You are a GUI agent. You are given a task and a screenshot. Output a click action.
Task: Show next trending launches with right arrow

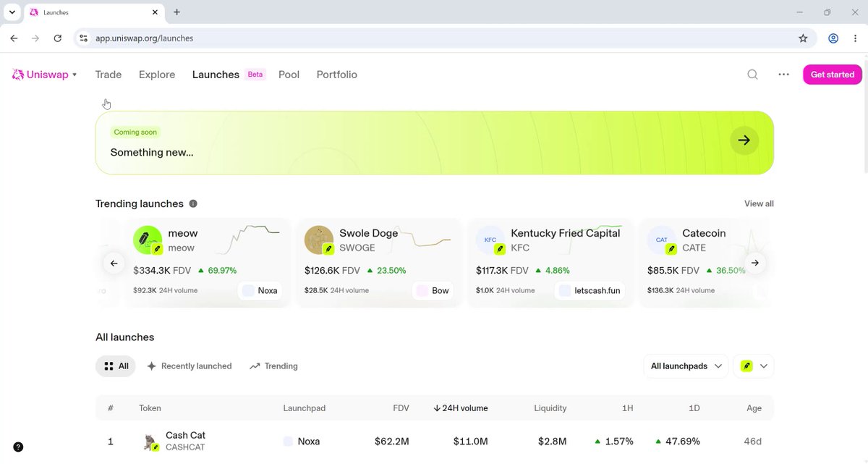click(x=755, y=263)
